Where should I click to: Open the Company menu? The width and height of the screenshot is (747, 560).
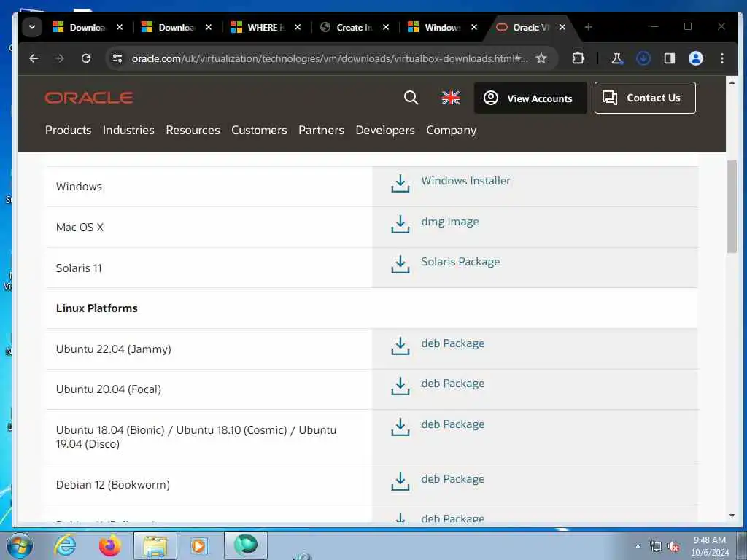(x=451, y=131)
